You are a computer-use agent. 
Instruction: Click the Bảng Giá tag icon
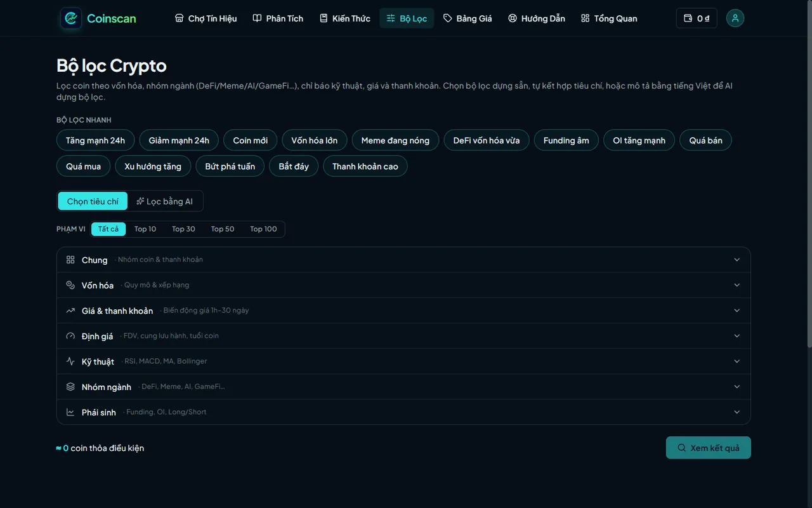(x=448, y=18)
